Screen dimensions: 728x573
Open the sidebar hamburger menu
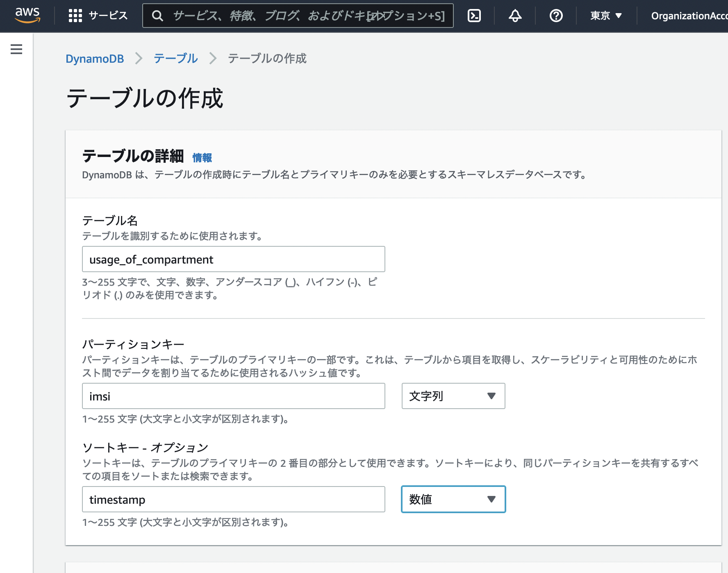click(16, 49)
